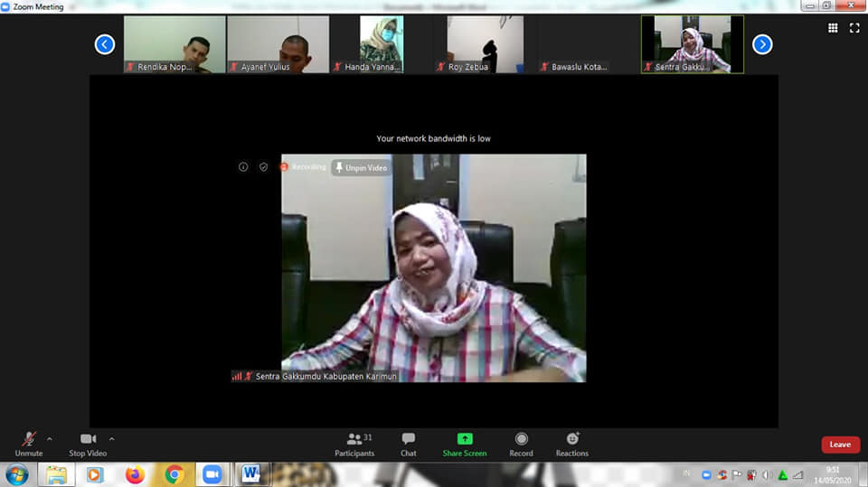Show meeting information icon
This screenshot has height=487, width=868.
click(243, 166)
